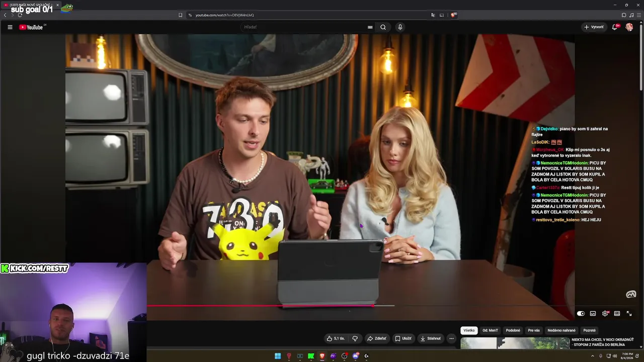Click the translate page icon in the address bar
Image resolution: width=644 pixels, height=362 pixels.
[x=433, y=15]
